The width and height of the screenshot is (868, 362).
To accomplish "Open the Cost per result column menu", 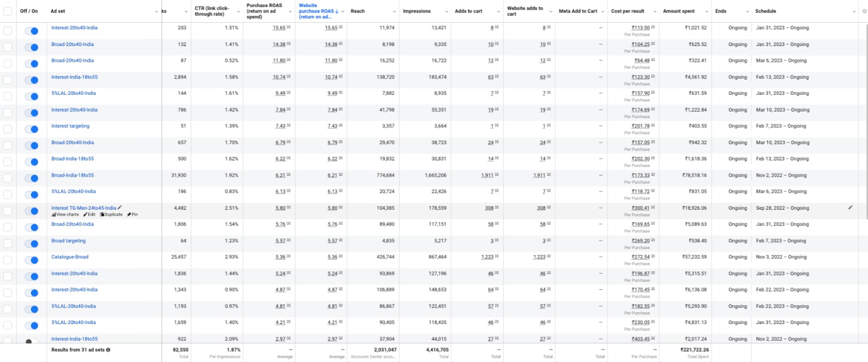I will pyautogui.click(x=655, y=11).
